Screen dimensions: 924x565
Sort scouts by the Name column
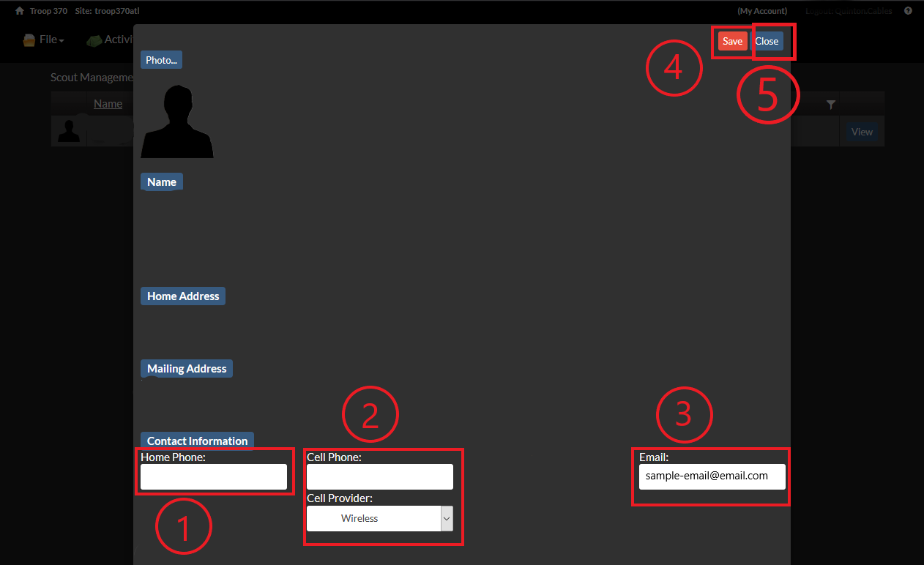[108, 103]
